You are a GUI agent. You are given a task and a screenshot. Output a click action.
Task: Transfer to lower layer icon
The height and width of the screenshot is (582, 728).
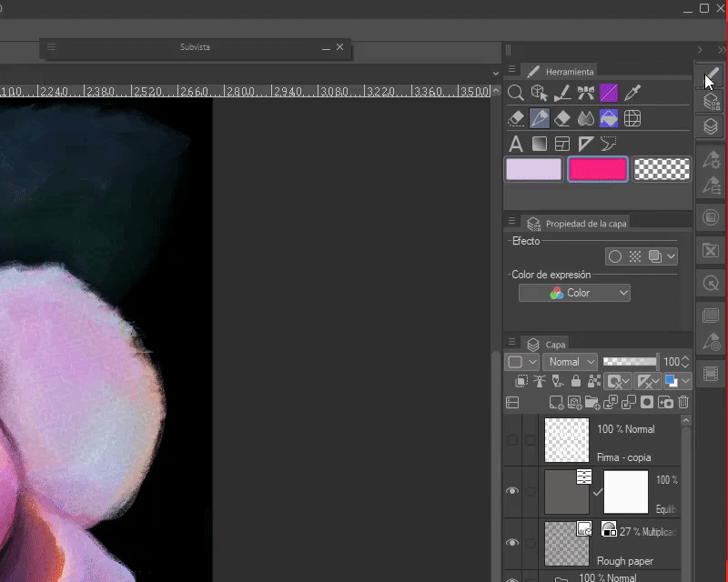click(611, 402)
